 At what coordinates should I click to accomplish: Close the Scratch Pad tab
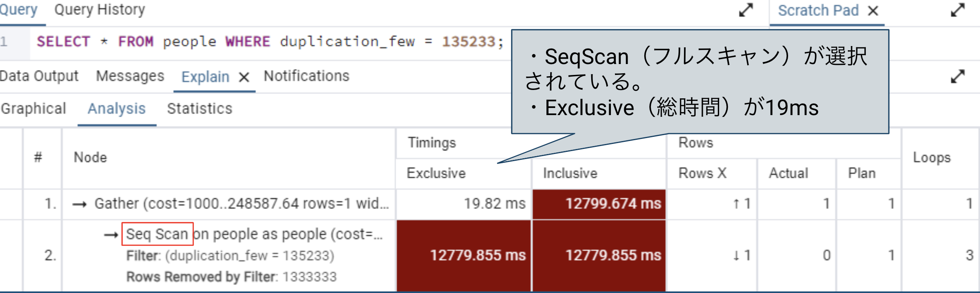tap(873, 10)
